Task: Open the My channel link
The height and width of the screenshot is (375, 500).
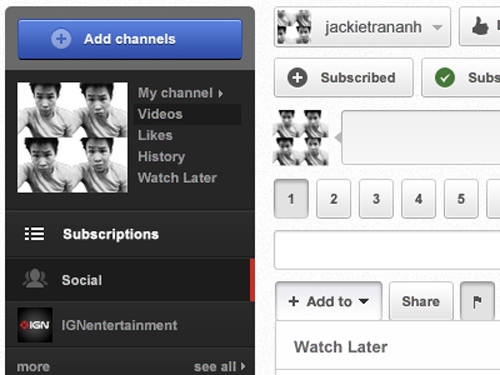Action: click(x=180, y=93)
